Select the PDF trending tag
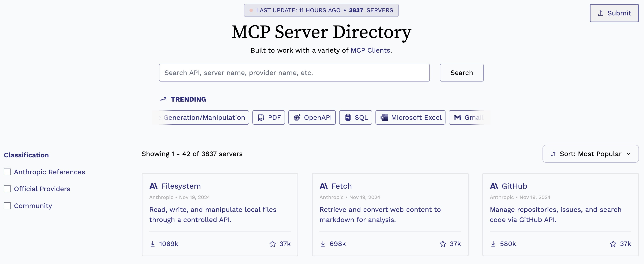This screenshot has width=644, height=264. 269,117
